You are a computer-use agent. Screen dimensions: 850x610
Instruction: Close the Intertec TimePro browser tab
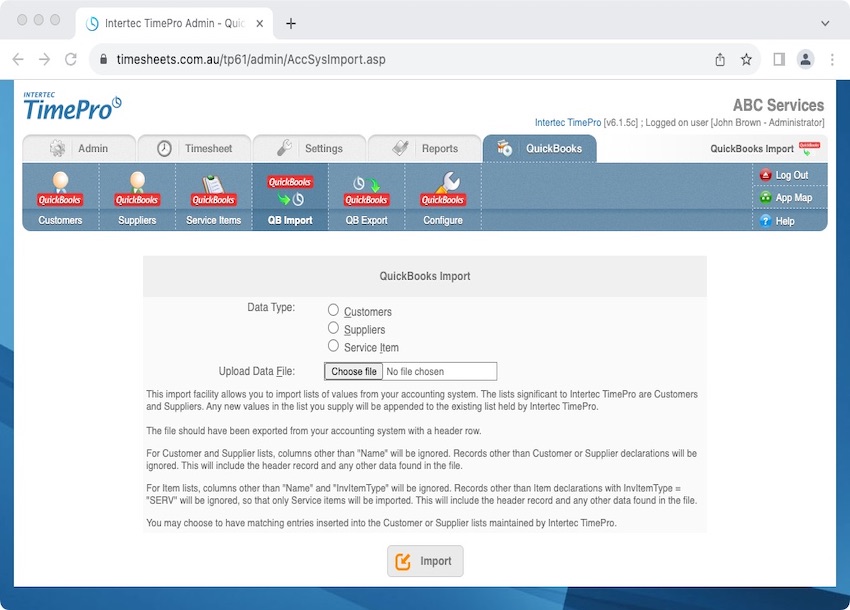260,23
